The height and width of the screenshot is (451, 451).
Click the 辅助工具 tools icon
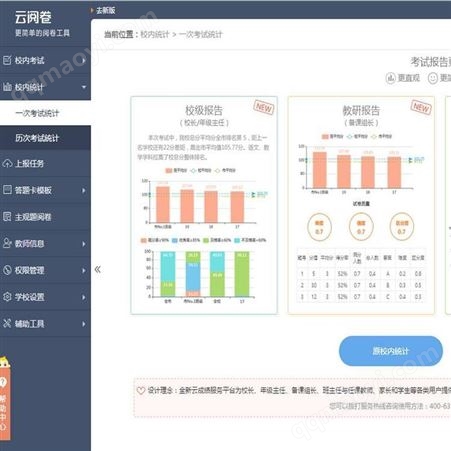tap(7, 323)
